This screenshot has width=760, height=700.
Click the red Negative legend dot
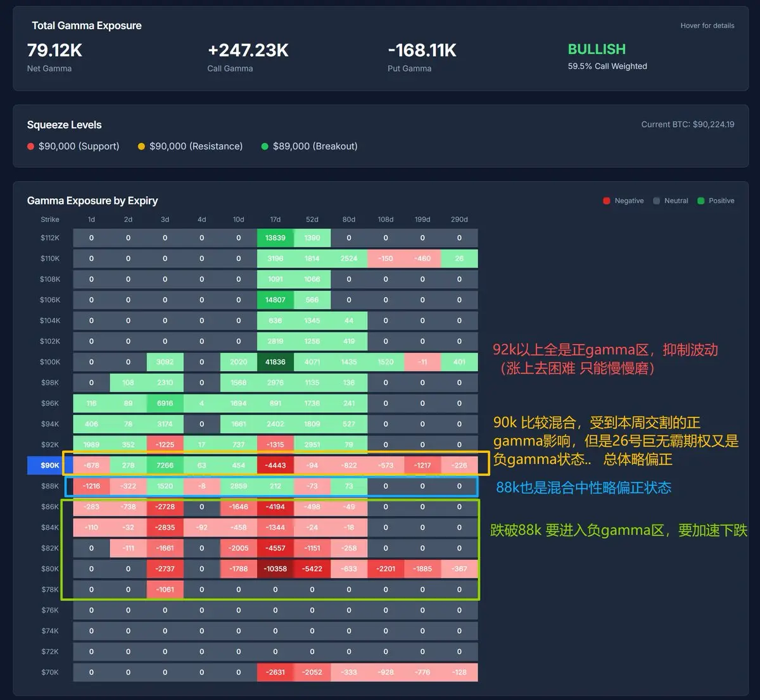(x=607, y=201)
